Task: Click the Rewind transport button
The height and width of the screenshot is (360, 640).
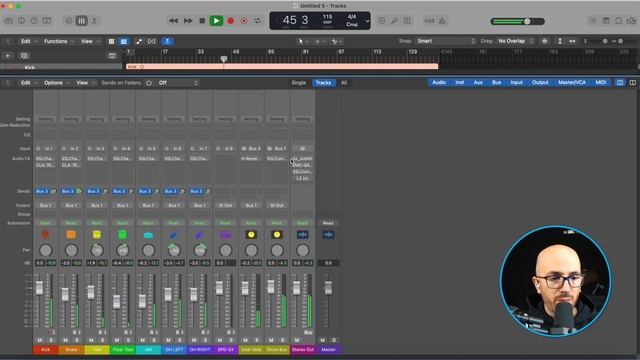Action: (173, 21)
